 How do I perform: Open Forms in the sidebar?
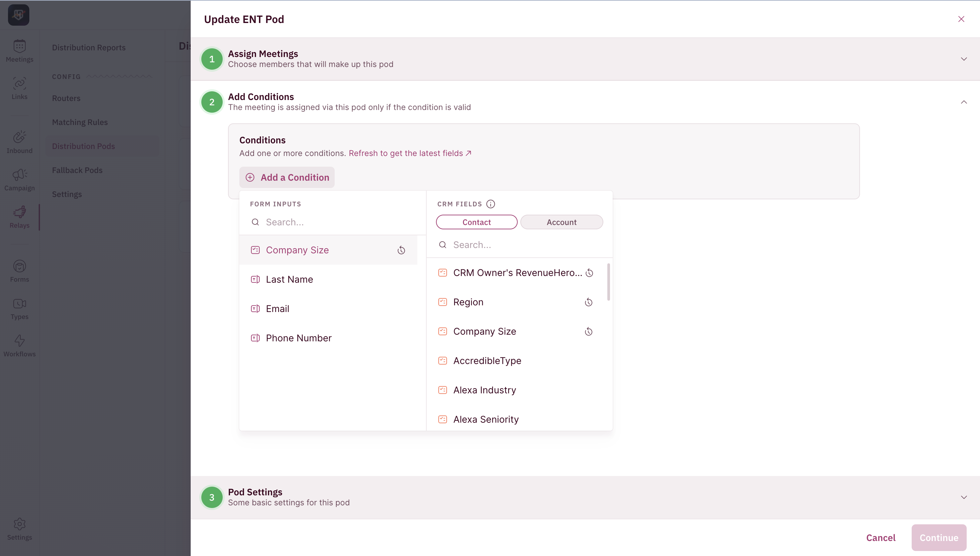[19, 271]
